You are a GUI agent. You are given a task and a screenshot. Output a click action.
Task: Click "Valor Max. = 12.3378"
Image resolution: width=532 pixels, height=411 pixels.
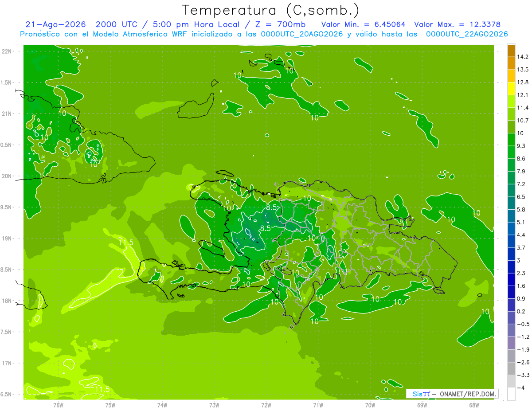457,24
